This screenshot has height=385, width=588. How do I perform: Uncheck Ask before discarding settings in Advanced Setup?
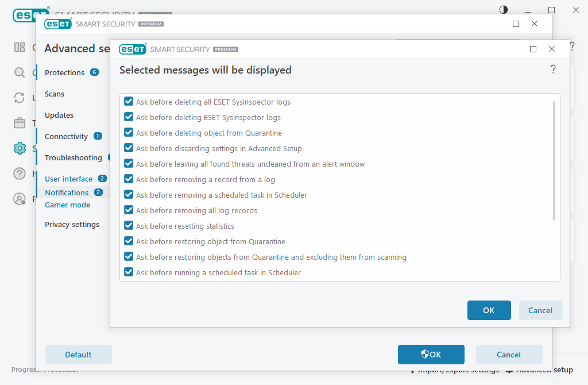pos(129,148)
